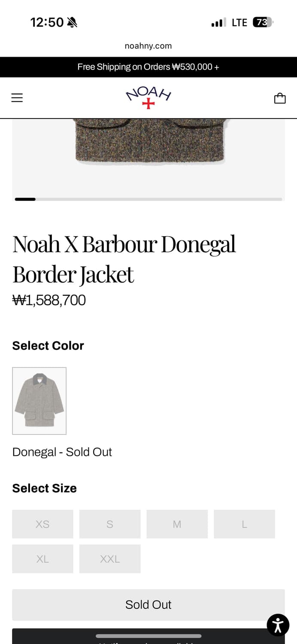297x644 pixels.
Task: Select the Donegal color swatch
Action: click(39, 401)
